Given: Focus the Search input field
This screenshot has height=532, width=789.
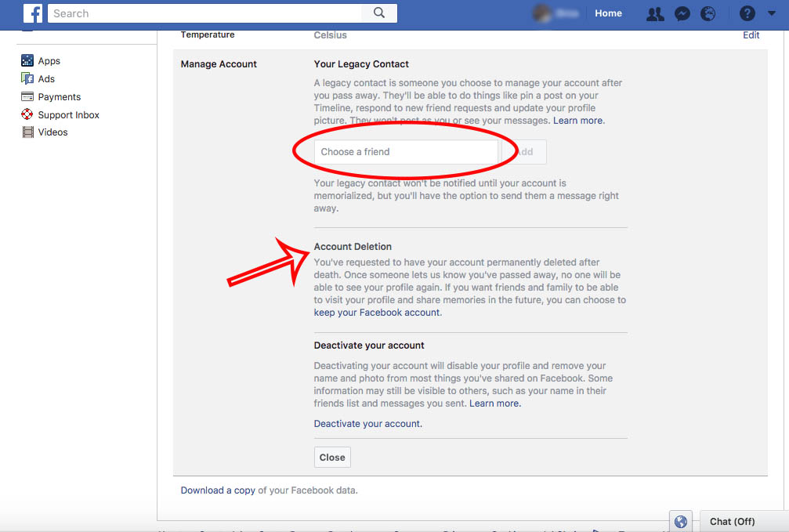Looking at the screenshot, I should click(204, 13).
